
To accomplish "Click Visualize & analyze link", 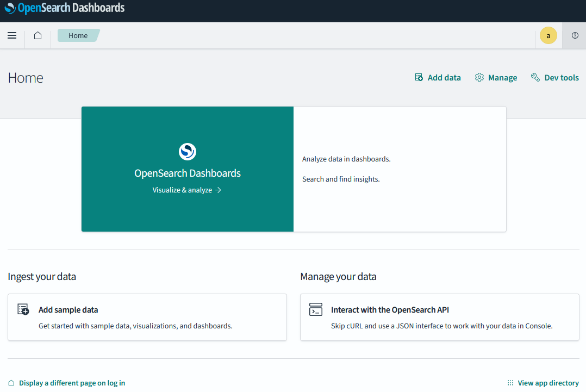I will click(186, 190).
